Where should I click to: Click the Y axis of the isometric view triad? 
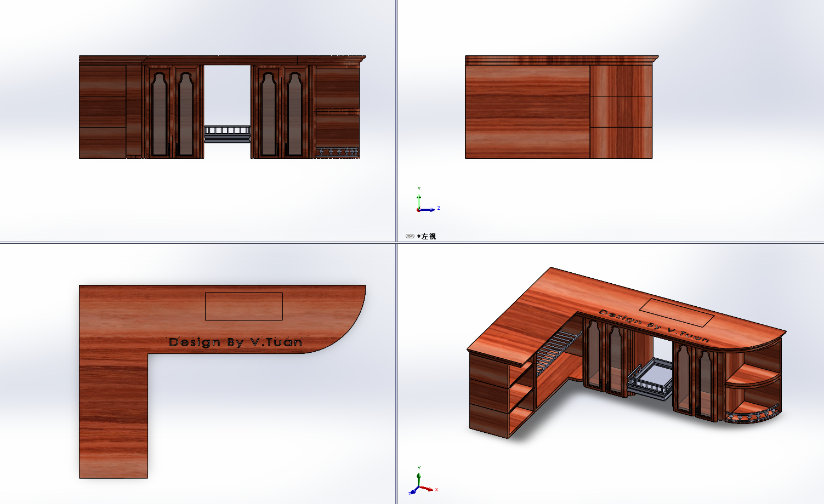tap(419, 476)
